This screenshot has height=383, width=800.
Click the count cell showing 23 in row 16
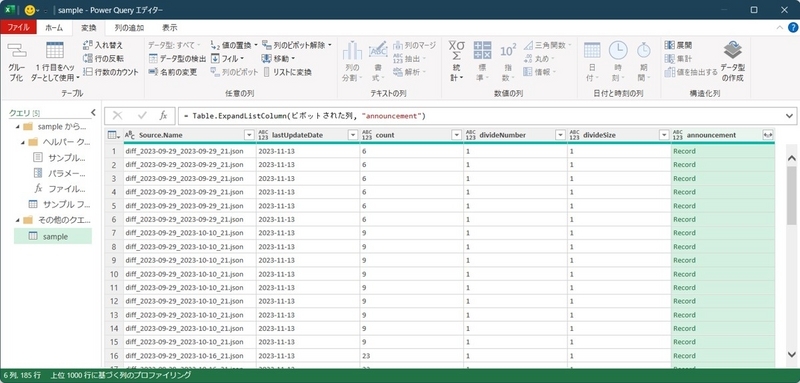[411, 355]
